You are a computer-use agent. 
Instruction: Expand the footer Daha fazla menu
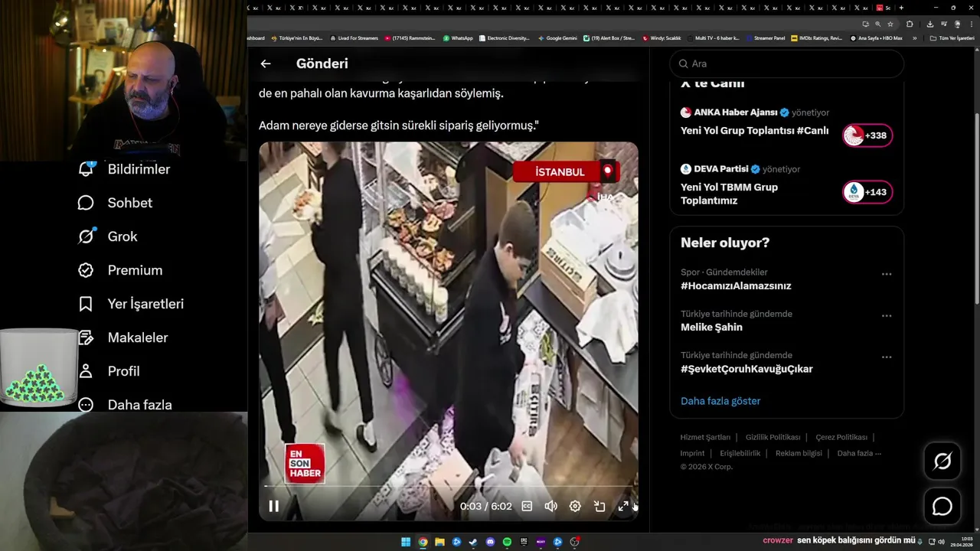click(x=859, y=453)
